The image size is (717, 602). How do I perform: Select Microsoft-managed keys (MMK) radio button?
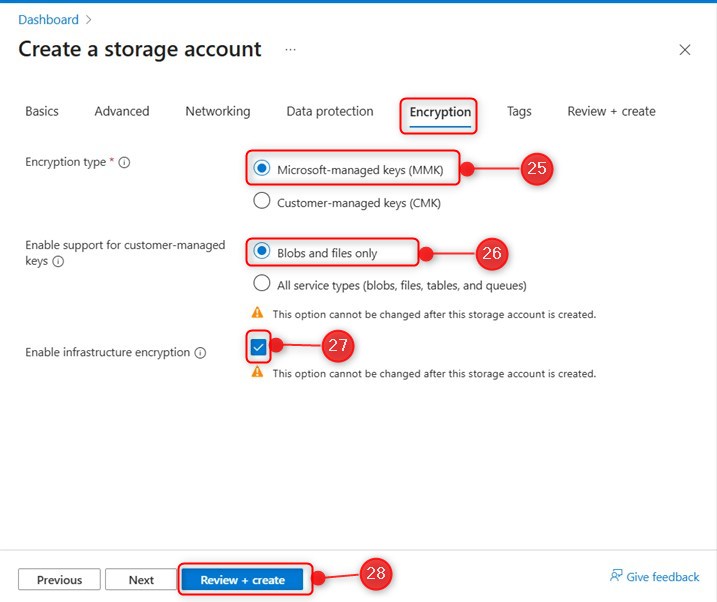pos(262,169)
